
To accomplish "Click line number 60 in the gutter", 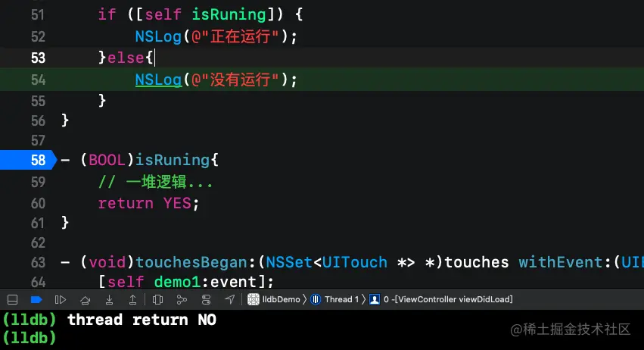I will click(37, 202).
